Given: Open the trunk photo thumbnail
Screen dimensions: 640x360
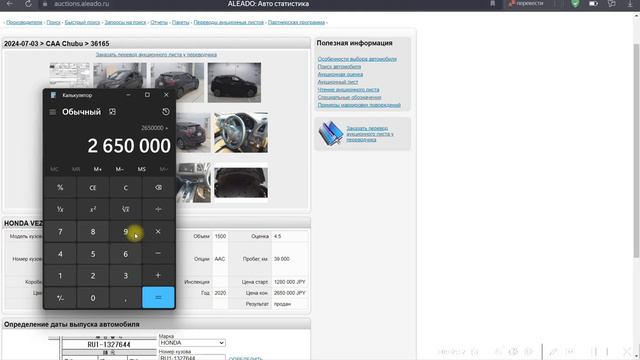Looking at the screenshot, I should coord(241,182).
